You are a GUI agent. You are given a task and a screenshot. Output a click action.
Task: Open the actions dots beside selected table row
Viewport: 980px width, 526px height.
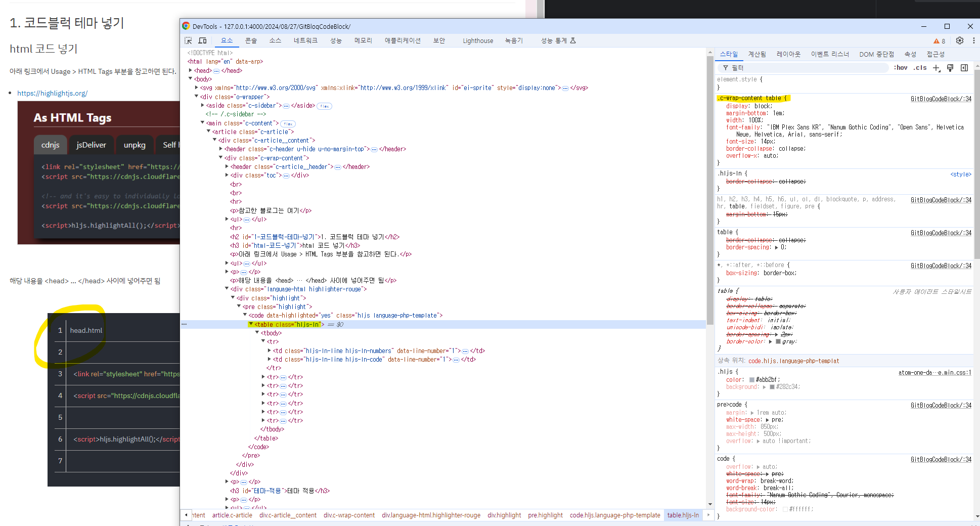coord(184,324)
